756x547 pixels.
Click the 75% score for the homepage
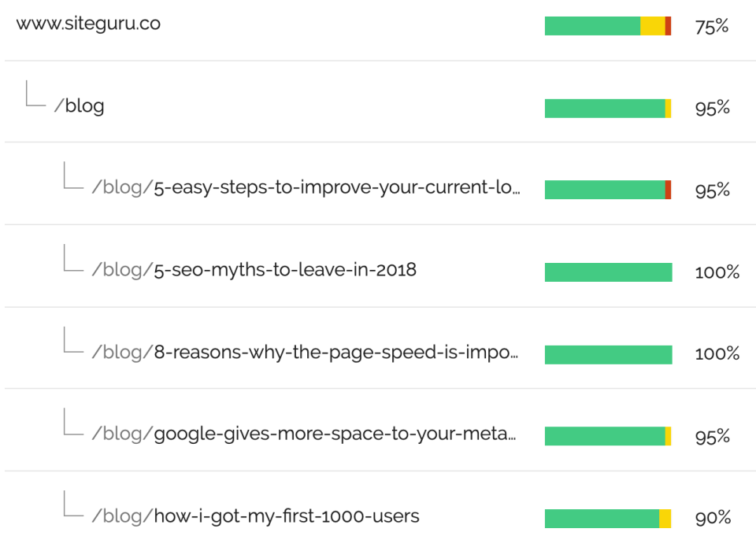(x=711, y=26)
